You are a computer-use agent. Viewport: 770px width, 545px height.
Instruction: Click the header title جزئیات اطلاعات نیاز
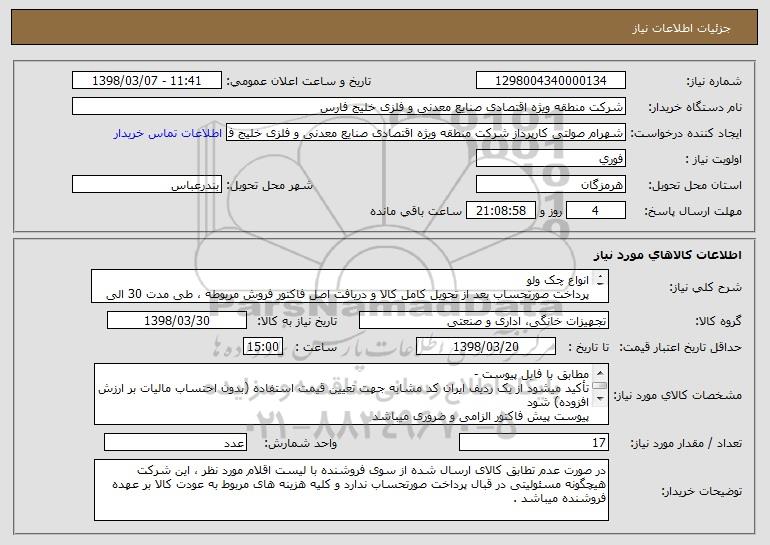tap(681, 28)
